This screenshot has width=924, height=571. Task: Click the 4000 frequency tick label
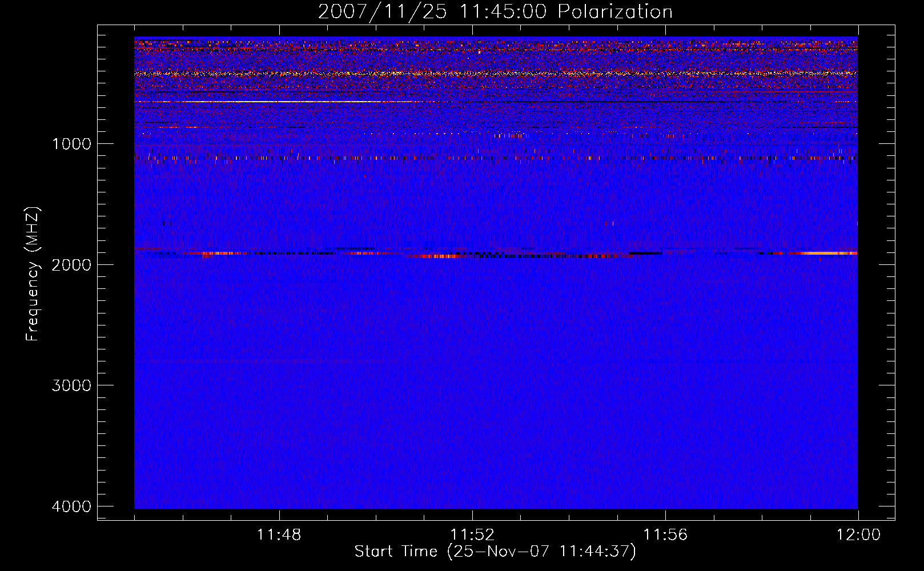click(71, 506)
